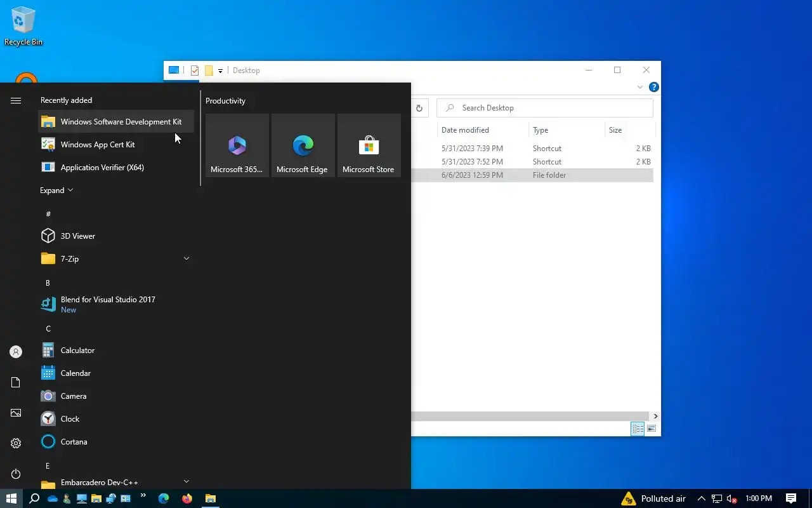Click the Start menu app list scrollbar

point(200,138)
